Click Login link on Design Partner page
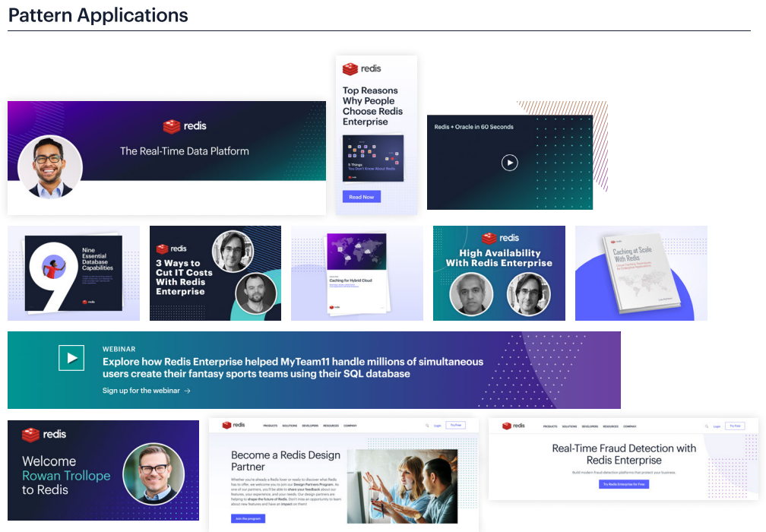 pos(437,426)
